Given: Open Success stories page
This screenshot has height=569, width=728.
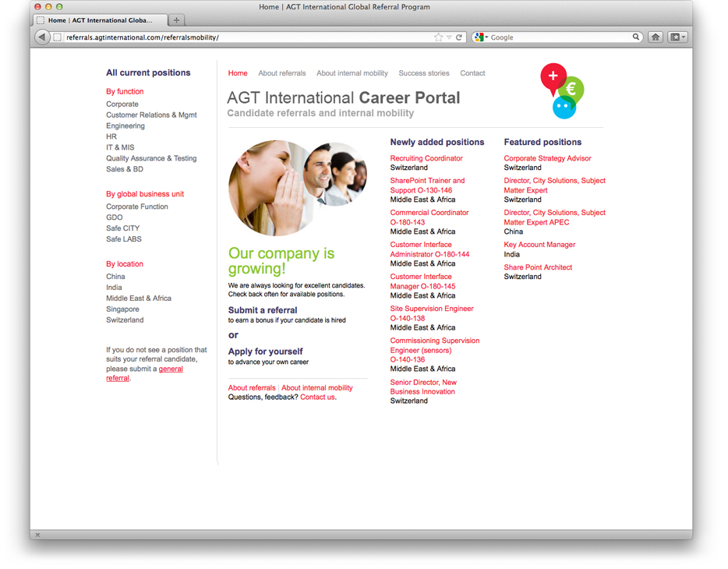Looking at the screenshot, I should 424,73.
